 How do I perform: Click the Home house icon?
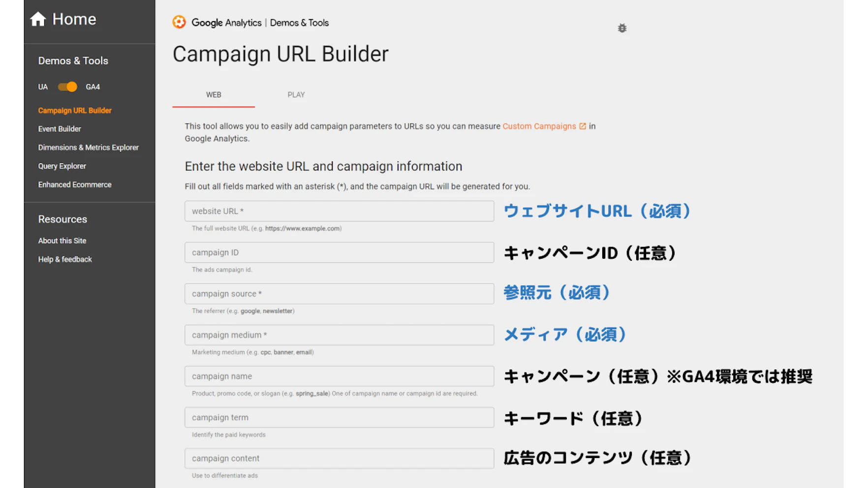coord(38,19)
